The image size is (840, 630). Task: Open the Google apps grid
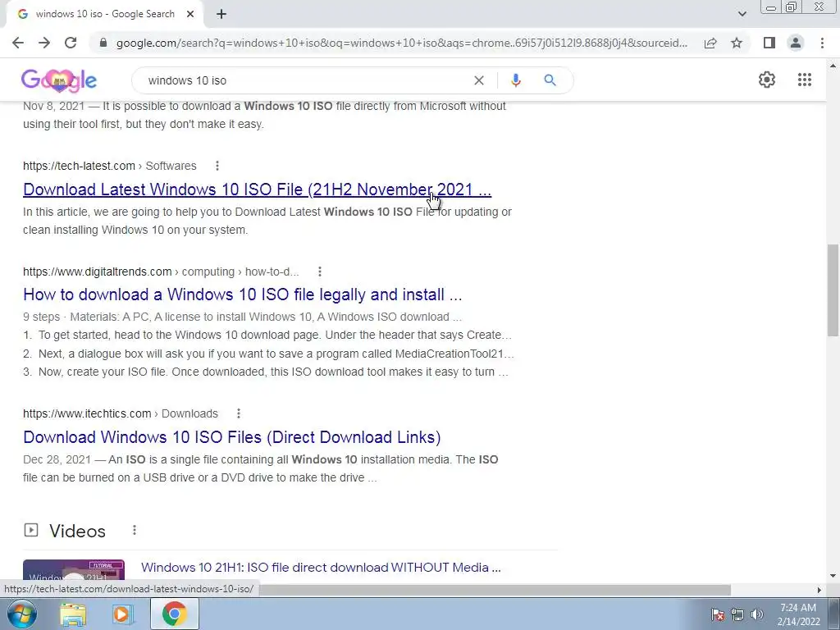(804, 80)
